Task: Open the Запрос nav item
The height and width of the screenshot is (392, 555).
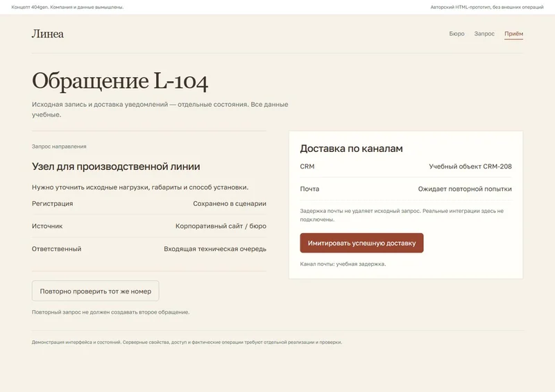Action: (x=484, y=33)
